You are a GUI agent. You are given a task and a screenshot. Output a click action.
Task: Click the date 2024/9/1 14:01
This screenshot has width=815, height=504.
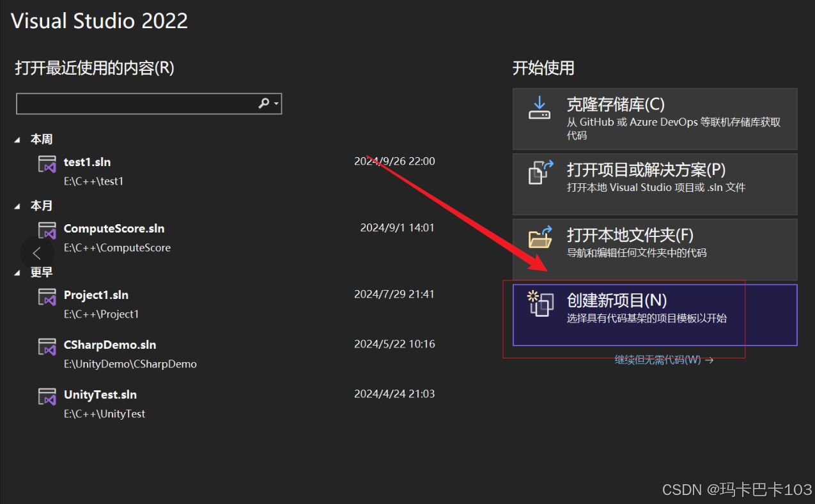397,228
